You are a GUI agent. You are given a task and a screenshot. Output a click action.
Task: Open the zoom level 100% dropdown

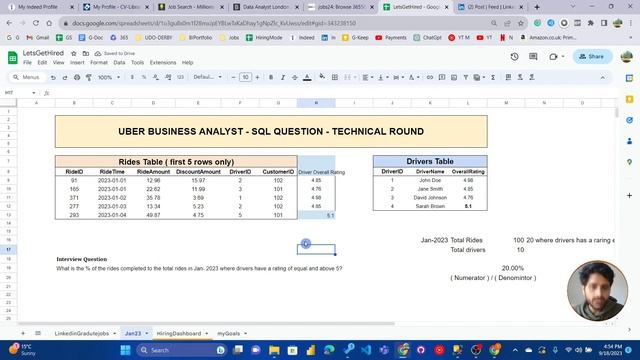click(109, 77)
